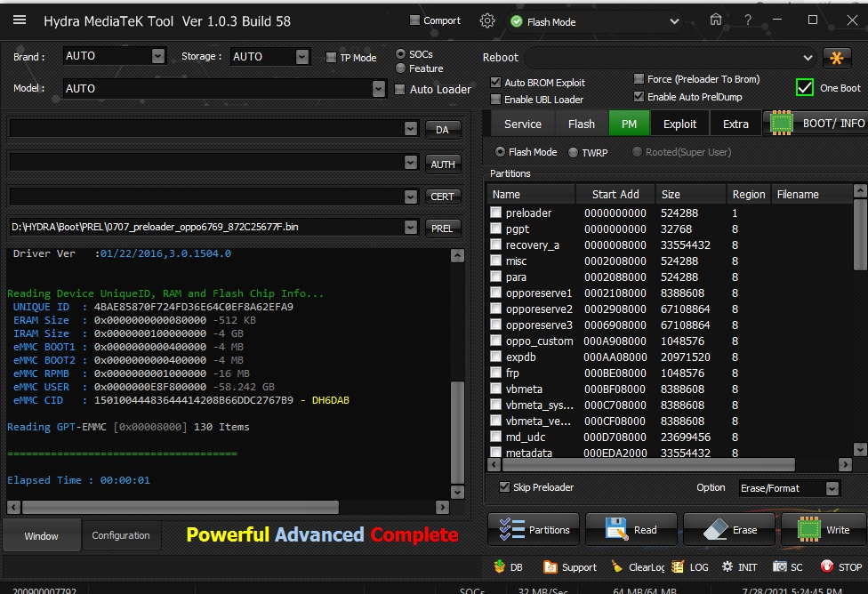Click the orange star reboot button

[x=837, y=58]
